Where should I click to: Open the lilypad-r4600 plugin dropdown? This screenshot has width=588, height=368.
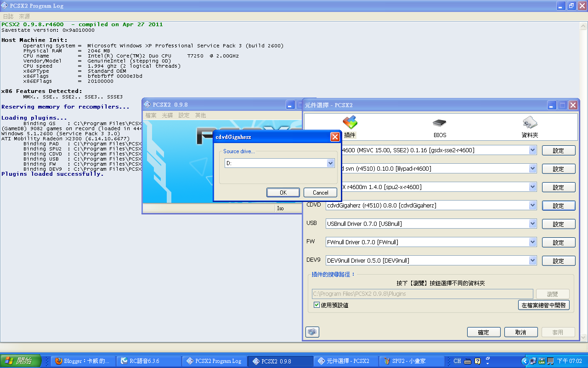click(x=532, y=168)
